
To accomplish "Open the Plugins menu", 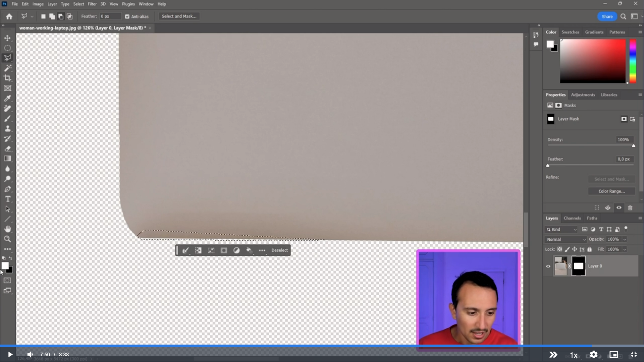I will tap(128, 4).
